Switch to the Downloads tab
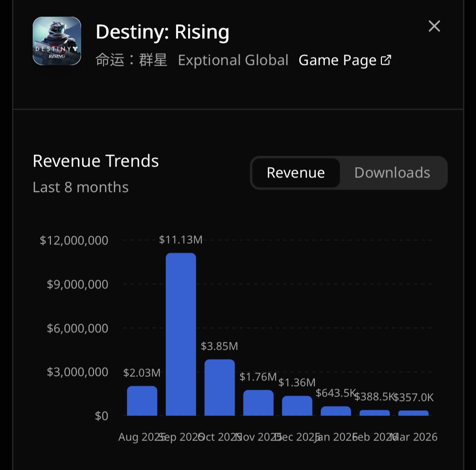 coord(392,173)
